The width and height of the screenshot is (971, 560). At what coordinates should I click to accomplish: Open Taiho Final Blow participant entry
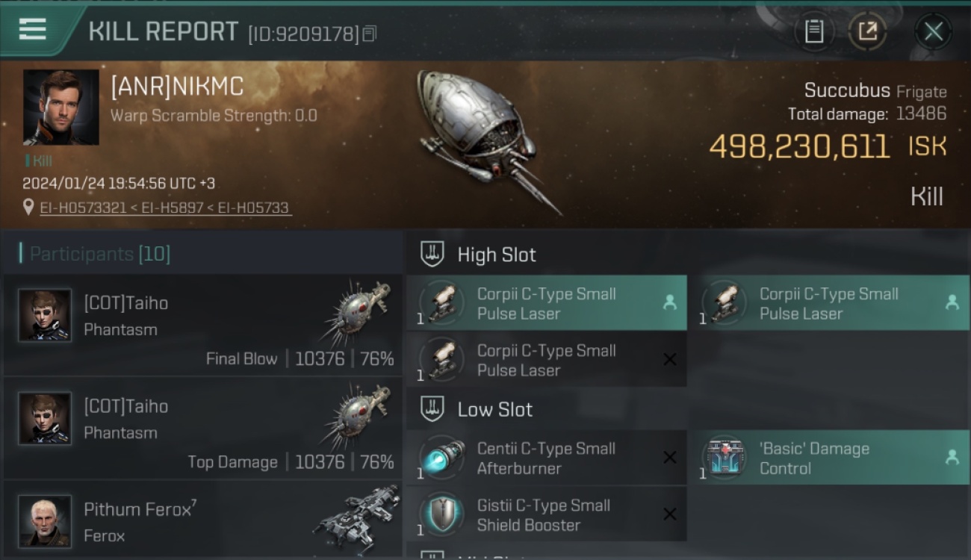tap(202, 325)
